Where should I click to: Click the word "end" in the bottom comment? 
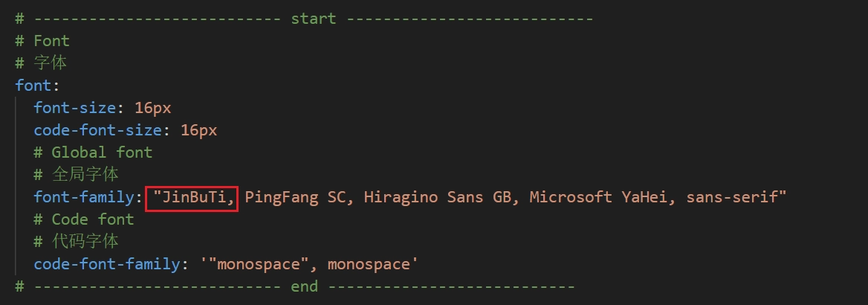coord(304,286)
